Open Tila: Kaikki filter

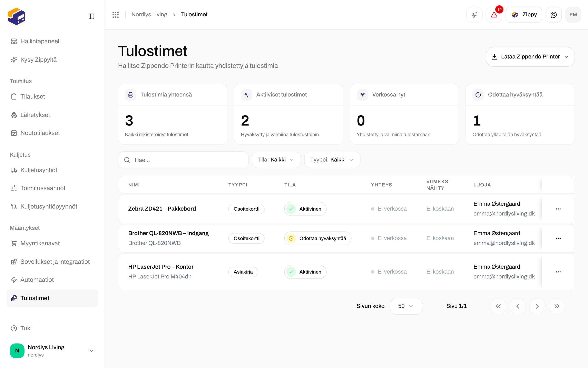(276, 160)
